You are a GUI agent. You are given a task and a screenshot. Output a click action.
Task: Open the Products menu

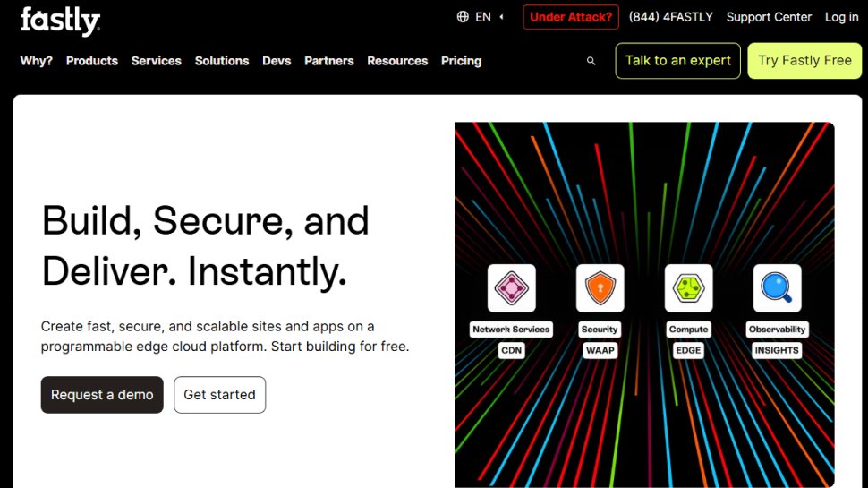pos(92,61)
